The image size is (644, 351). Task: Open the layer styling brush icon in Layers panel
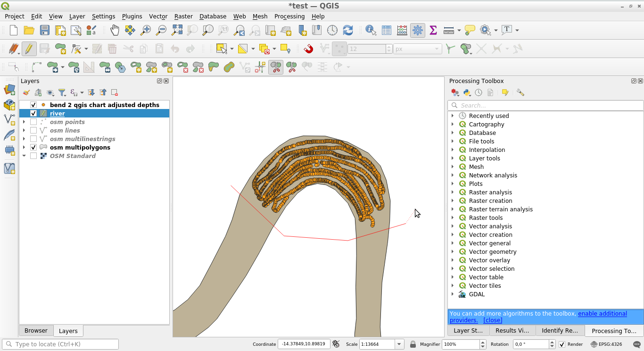tap(26, 93)
